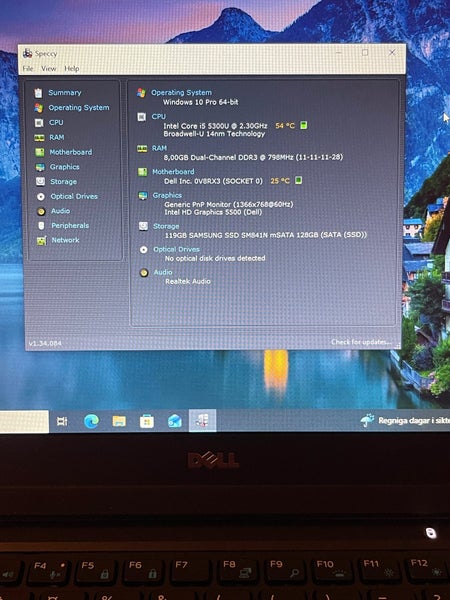Open Microsoft Edge from the taskbar

[91, 421]
